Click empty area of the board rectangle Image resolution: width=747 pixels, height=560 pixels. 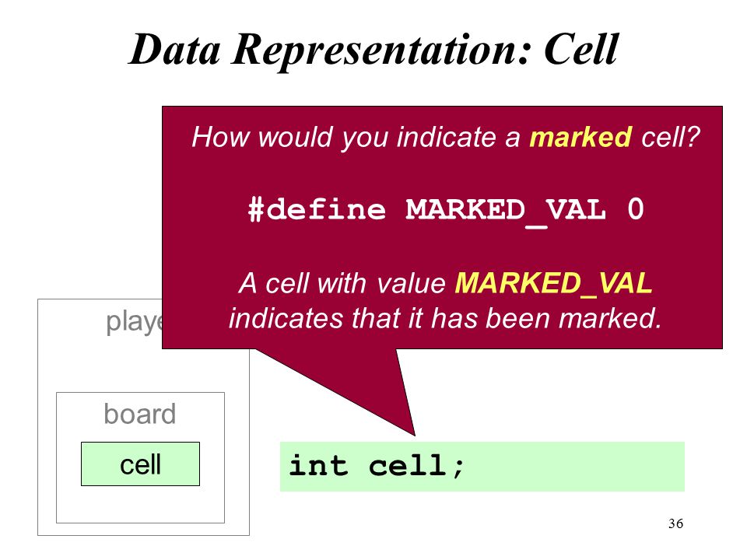click(141, 504)
